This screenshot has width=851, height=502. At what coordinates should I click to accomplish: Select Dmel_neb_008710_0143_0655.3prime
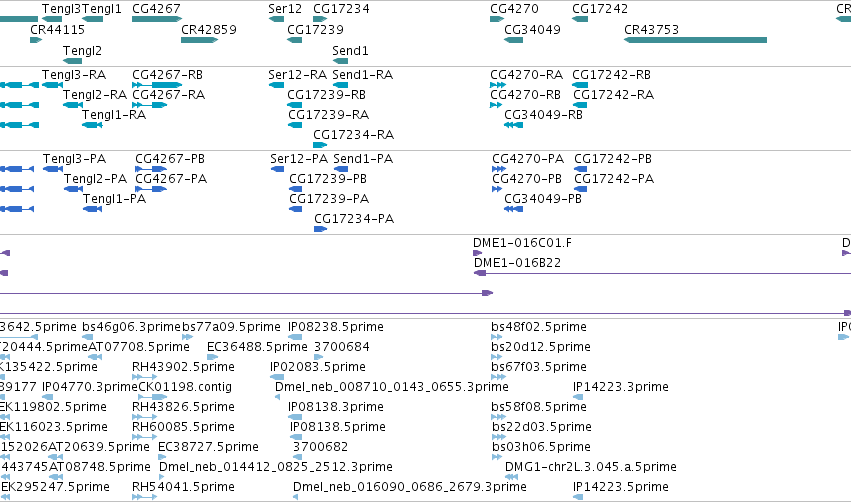(392, 387)
